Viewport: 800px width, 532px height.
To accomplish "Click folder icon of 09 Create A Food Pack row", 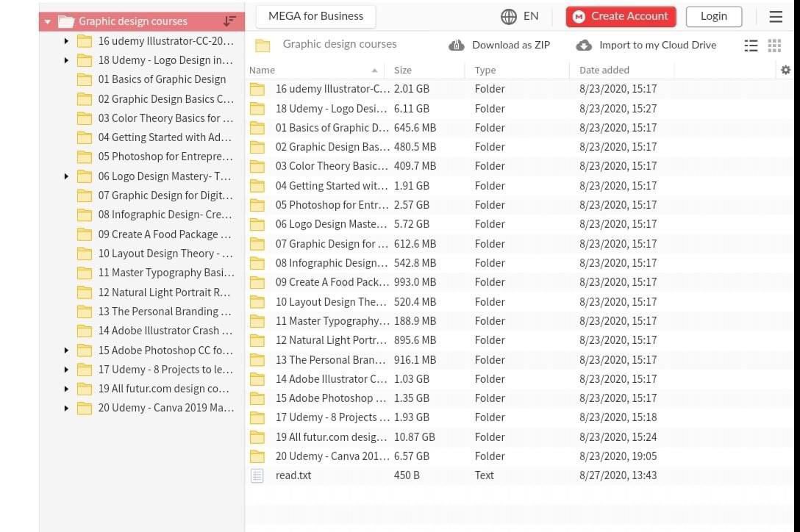I will click(257, 283).
